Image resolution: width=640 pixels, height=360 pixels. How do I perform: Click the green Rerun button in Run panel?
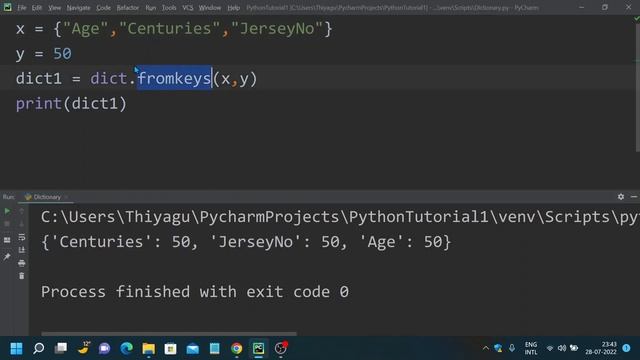[7, 211]
